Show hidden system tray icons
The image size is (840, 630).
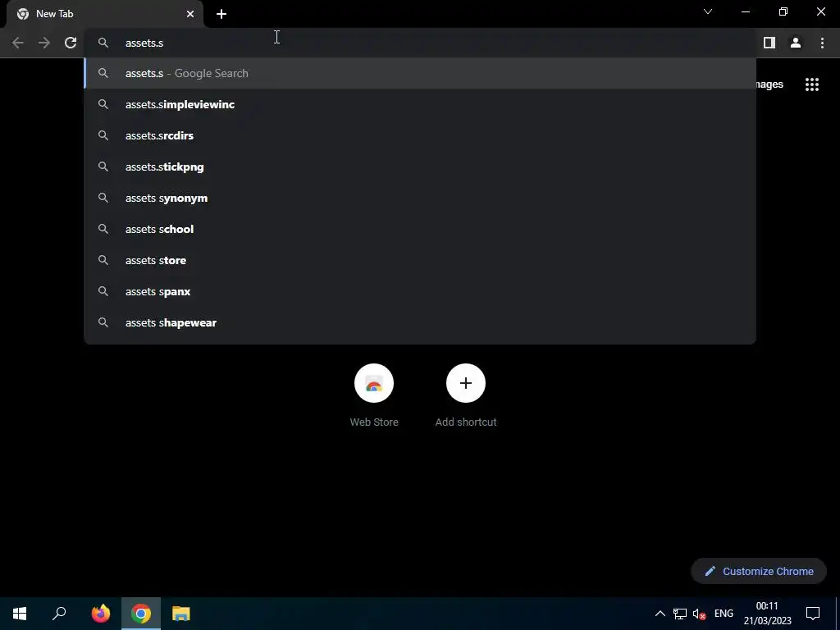(660, 614)
